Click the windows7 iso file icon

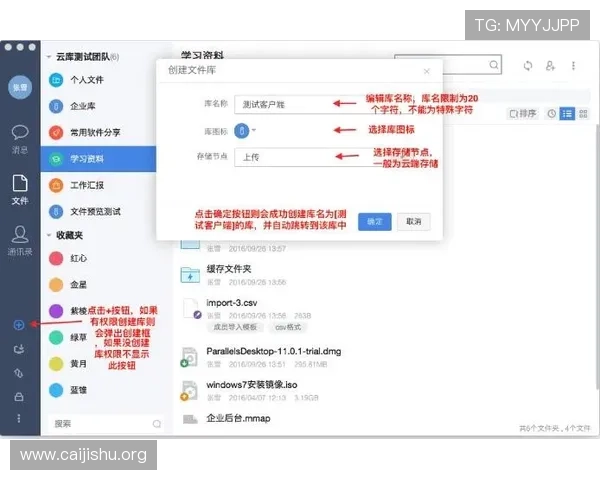pyautogui.click(x=189, y=391)
